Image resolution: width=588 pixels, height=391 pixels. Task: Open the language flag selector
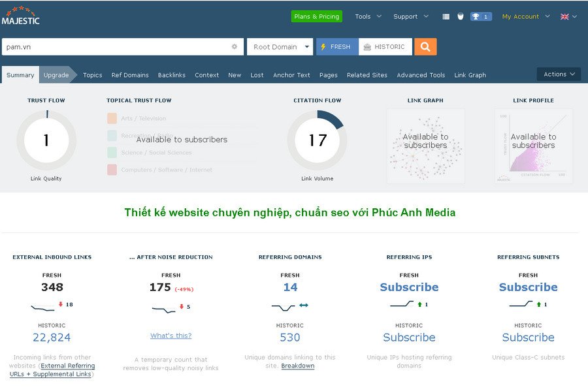click(568, 17)
